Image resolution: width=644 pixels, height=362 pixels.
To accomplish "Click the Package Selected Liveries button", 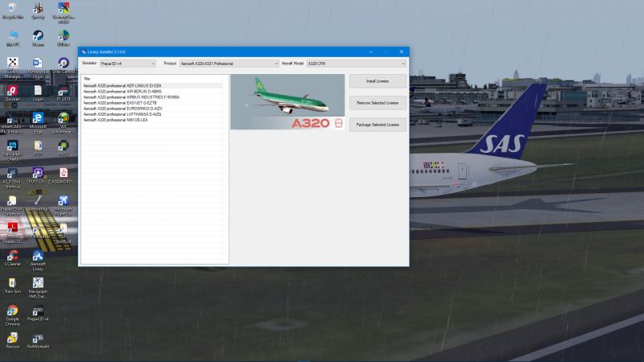I will 378,125.
